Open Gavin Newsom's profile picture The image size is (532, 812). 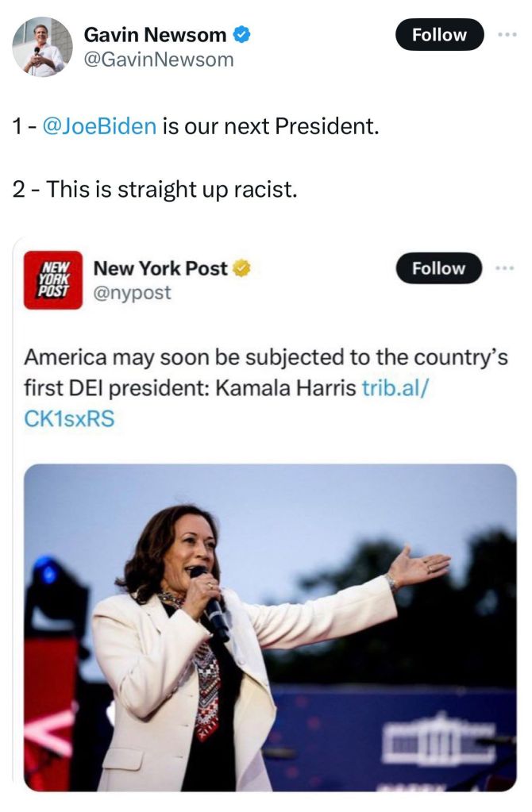click(x=42, y=47)
